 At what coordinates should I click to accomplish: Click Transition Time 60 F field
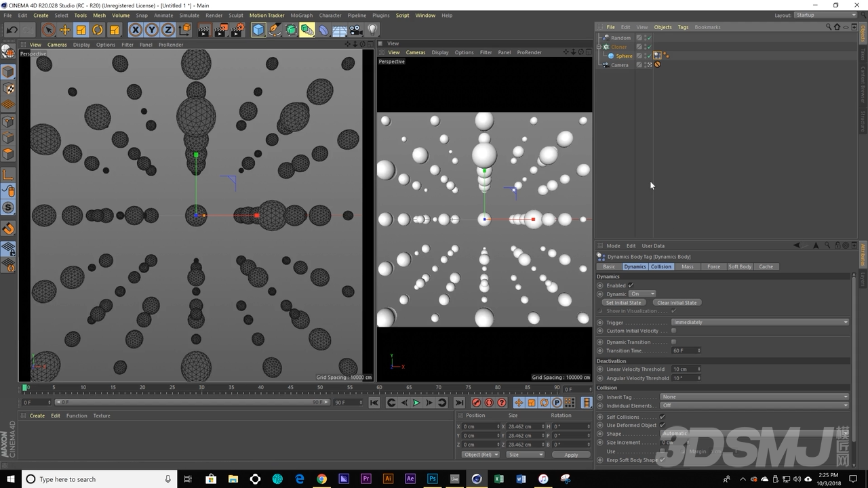[686, 350]
